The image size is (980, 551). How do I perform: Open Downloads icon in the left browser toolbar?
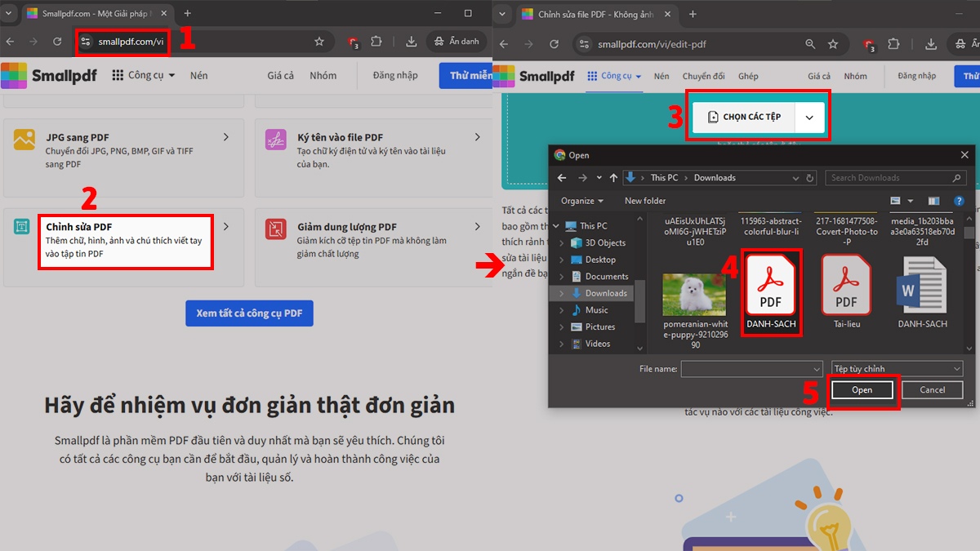(x=412, y=42)
